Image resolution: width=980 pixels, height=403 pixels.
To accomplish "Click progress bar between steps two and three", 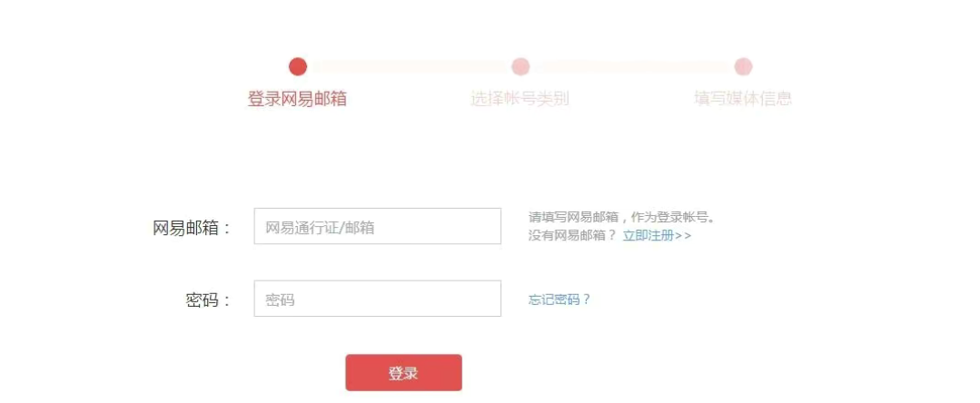I will tap(632, 66).
